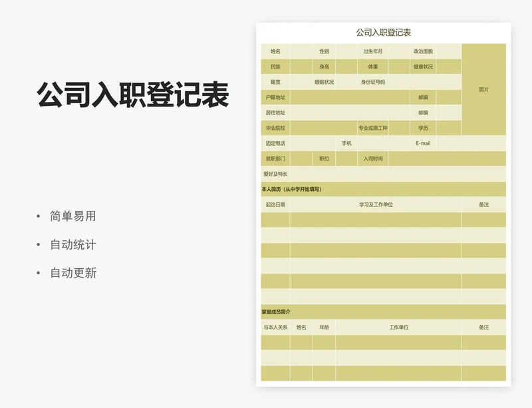Click the 本人简历（从中学开始填写） section header

(384, 189)
